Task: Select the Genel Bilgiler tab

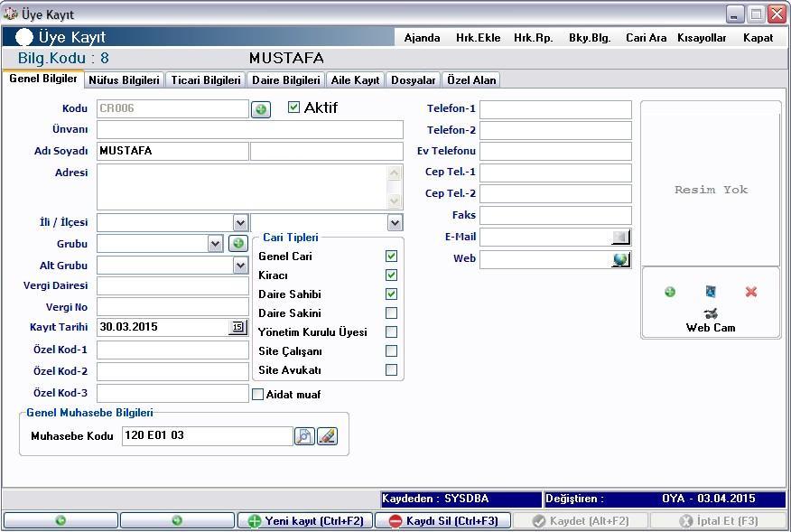Action: (43, 79)
